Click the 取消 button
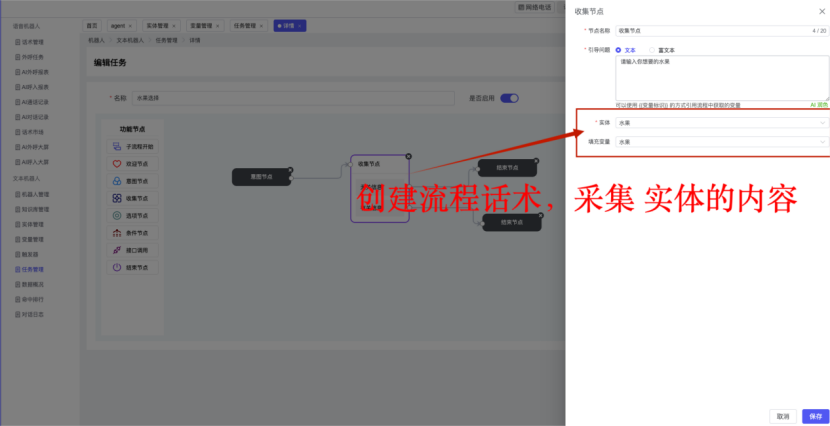The height and width of the screenshot is (426, 830). click(782, 416)
